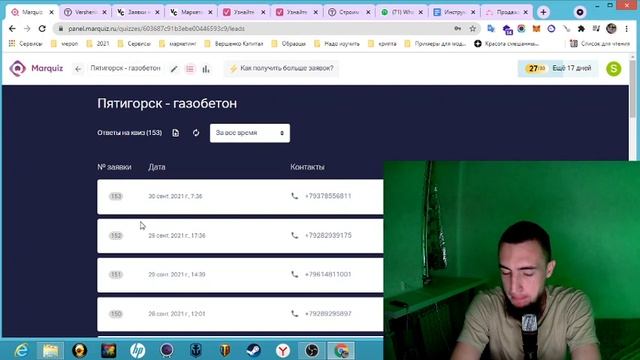Screen dimensions: 640x360
Task: Switch to the Vershenko browser tab
Action: click(x=86, y=12)
